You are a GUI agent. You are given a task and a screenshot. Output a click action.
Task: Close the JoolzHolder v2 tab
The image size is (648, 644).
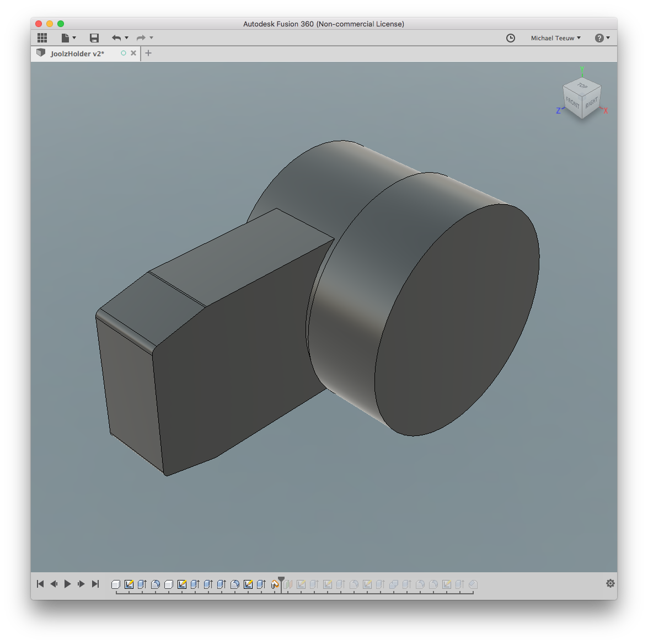133,53
